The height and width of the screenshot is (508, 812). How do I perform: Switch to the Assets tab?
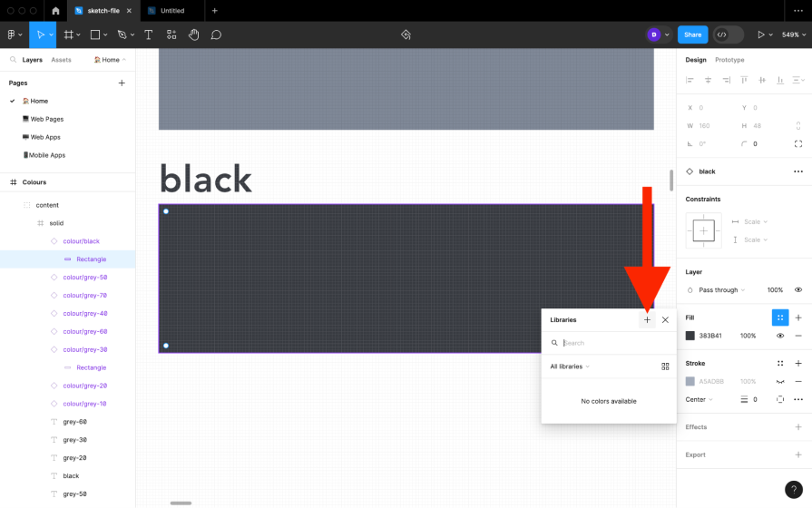61,60
